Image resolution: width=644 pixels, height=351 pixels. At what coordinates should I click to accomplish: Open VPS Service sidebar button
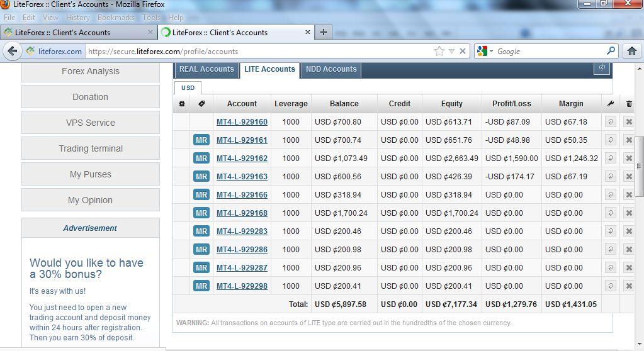click(x=91, y=123)
